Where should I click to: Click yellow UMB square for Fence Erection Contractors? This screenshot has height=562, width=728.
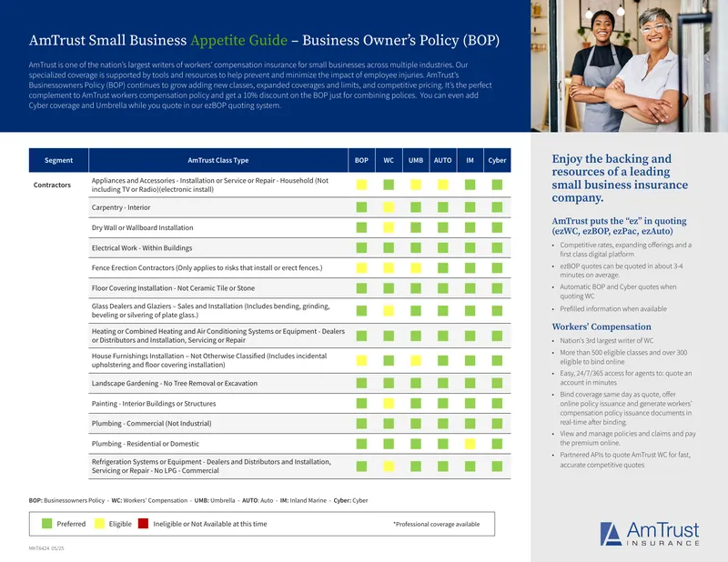click(416, 267)
